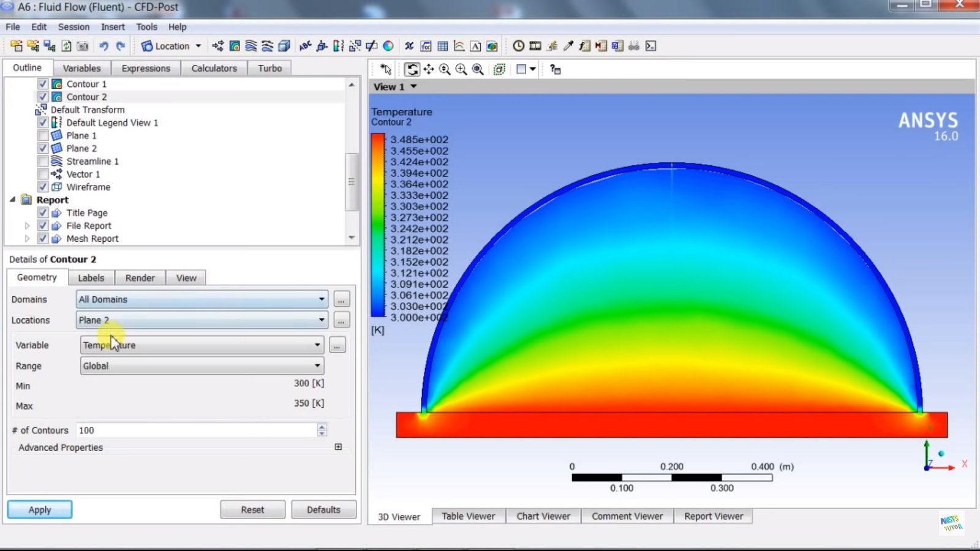Undo the last action
The image size is (980, 551).
104,46
